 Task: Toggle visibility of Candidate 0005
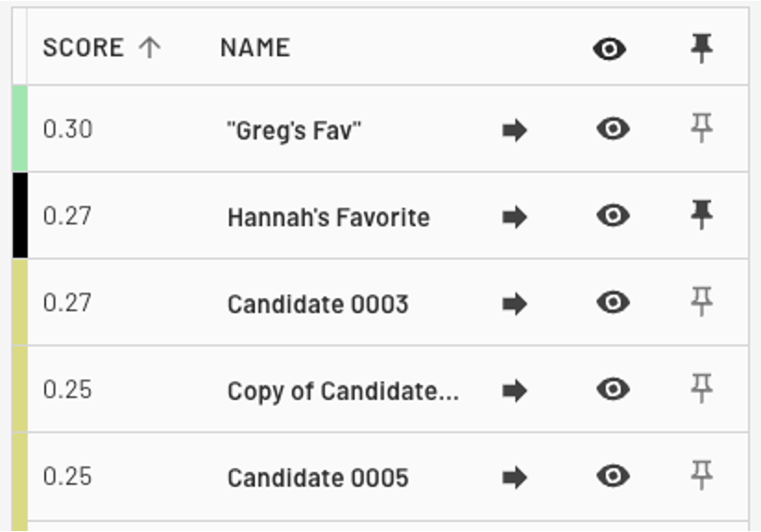[x=613, y=476]
